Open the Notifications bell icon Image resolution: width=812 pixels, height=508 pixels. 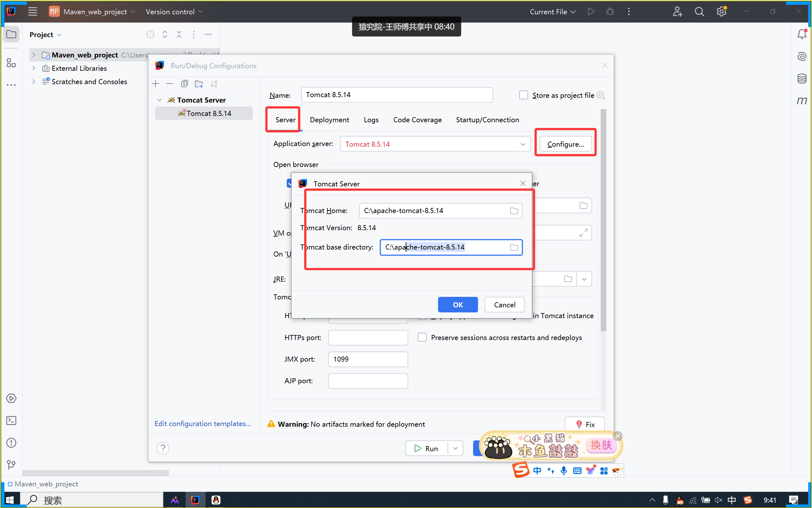tap(802, 34)
